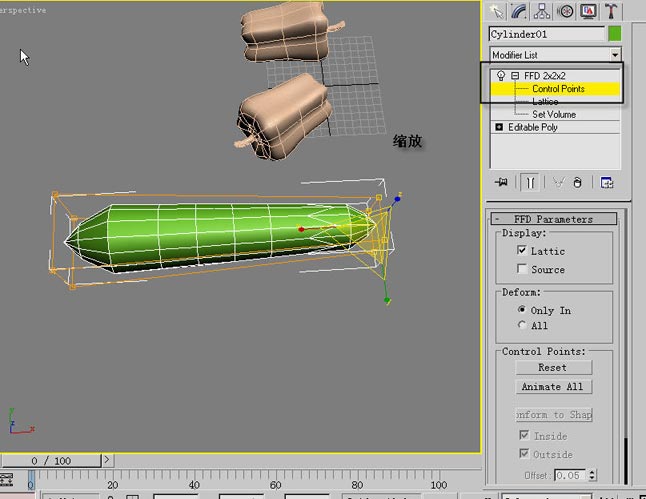Open the Display panel monitor icon
The height and width of the screenshot is (499, 646).
pyautogui.click(x=588, y=11)
